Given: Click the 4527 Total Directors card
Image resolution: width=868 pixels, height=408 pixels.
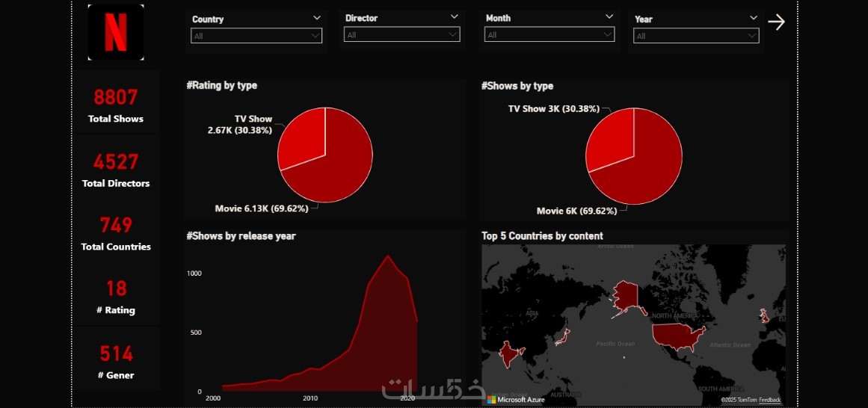Looking at the screenshot, I should [116, 168].
